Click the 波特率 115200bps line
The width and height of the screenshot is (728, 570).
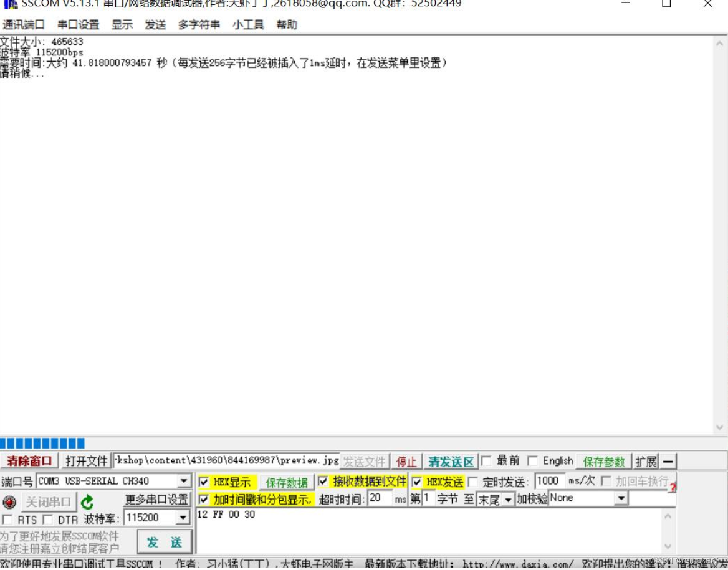(x=41, y=52)
